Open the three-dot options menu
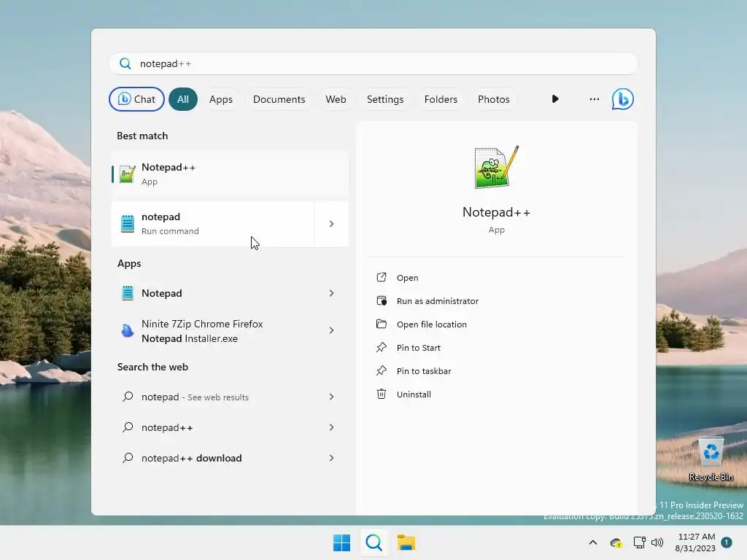 click(x=594, y=99)
